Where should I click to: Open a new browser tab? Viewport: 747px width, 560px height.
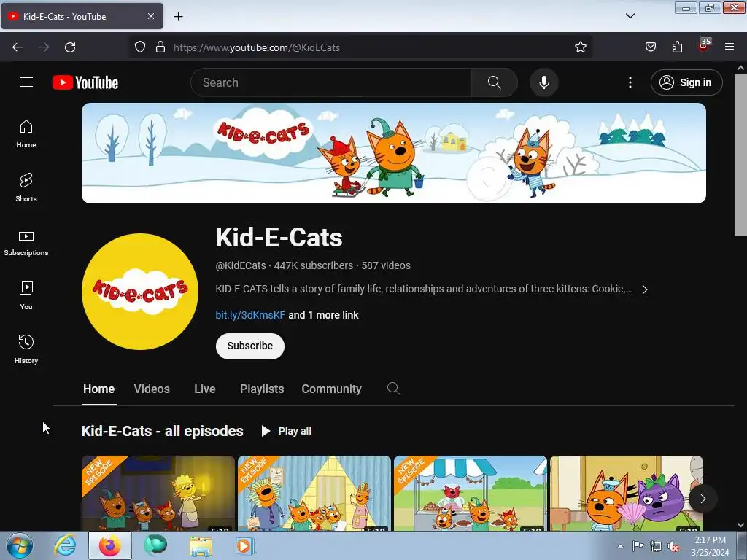178,17
